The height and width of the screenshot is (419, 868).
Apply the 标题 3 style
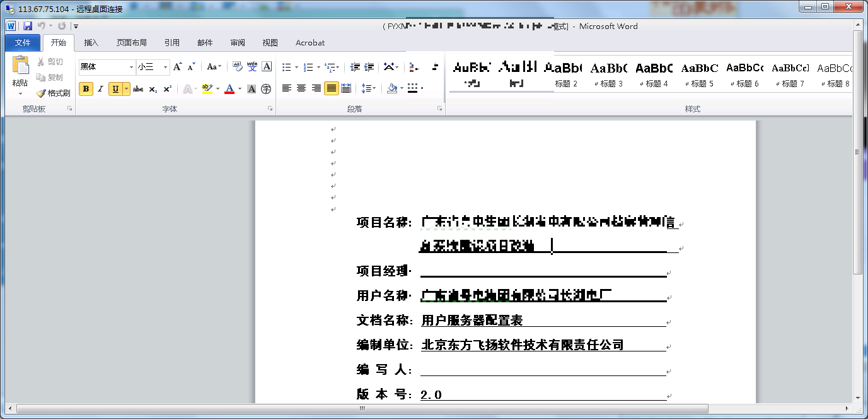coord(608,74)
